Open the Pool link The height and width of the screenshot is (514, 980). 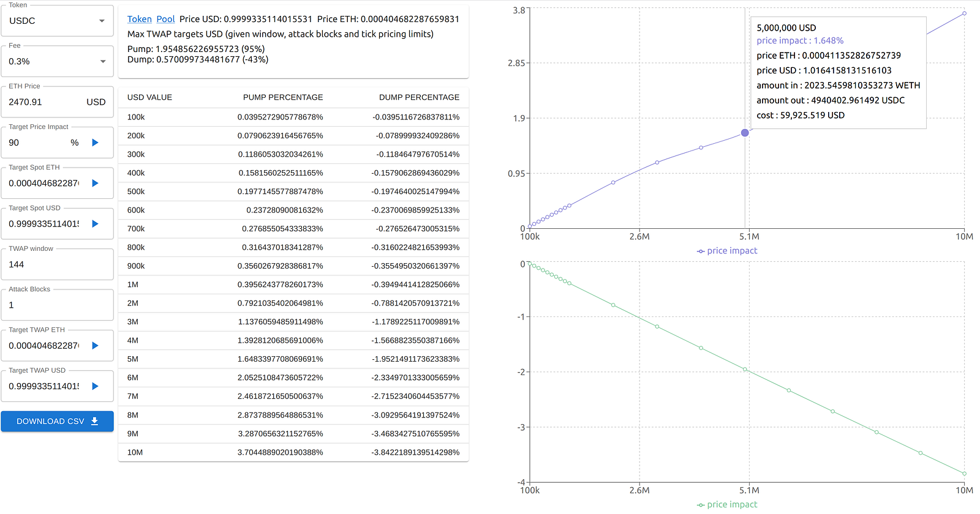click(x=165, y=19)
